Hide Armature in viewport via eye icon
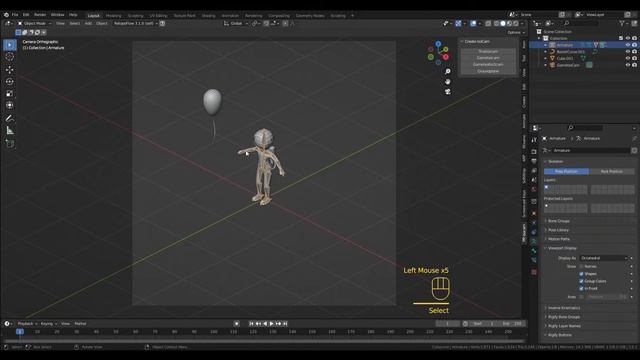The height and width of the screenshot is (360, 640). click(x=628, y=45)
